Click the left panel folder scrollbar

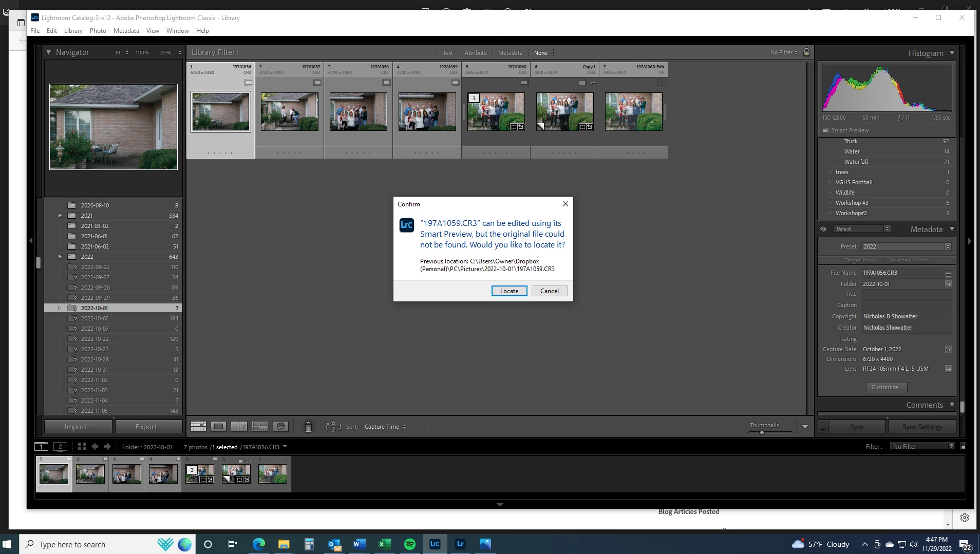click(x=38, y=263)
